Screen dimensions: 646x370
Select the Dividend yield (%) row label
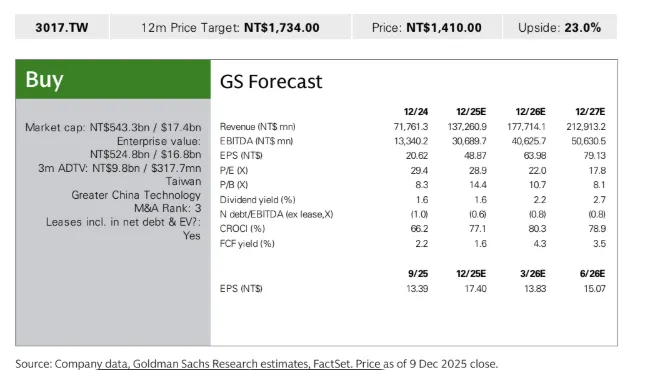pyautogui.click(x=257, y=200)
